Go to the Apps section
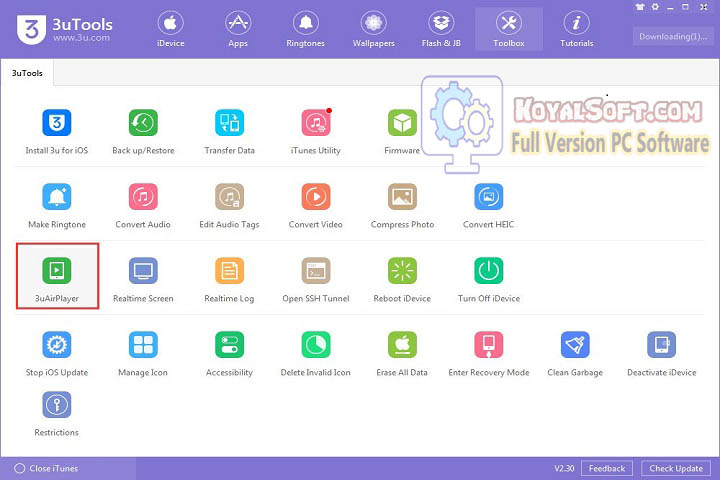This screenshot has width=720, height=480. (238, 29)
